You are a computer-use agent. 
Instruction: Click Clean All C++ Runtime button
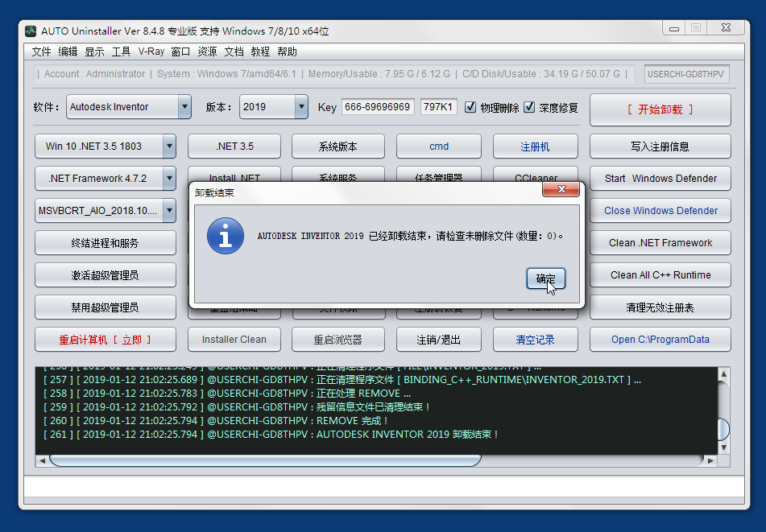click(x=660, y=274)
